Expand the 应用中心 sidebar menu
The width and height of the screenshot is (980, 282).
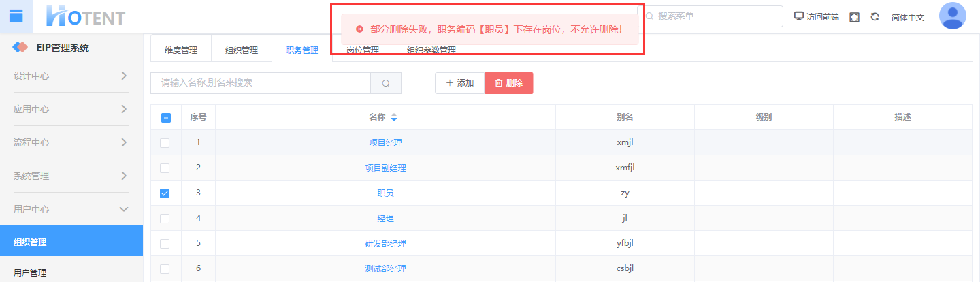pyautogui.click(x=71, y=109)
